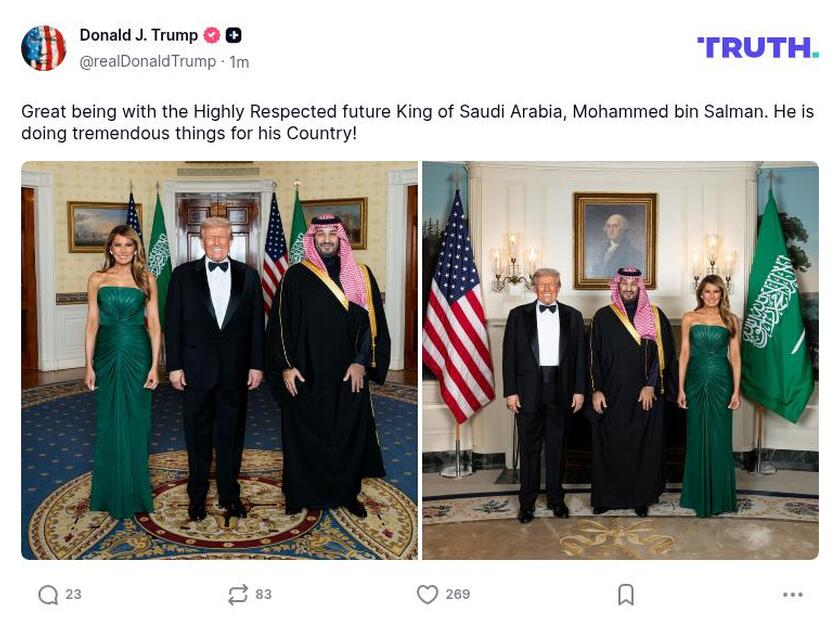ReTruth the post using the repost arrows icon
Viewport: 840px width, 632px height.
pos(237,594)
